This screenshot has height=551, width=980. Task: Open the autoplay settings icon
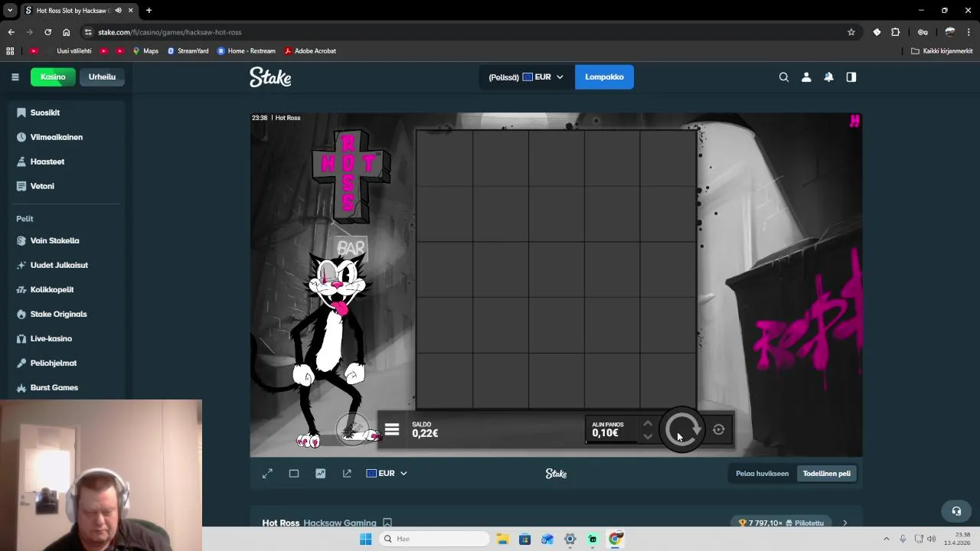(719, 430)
